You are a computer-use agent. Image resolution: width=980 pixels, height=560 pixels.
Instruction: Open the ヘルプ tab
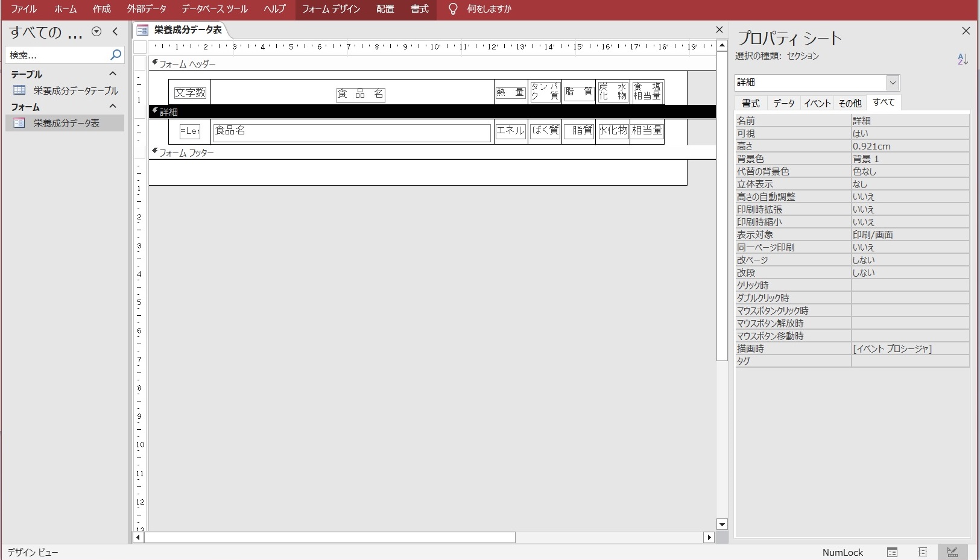tap(274, 9)
